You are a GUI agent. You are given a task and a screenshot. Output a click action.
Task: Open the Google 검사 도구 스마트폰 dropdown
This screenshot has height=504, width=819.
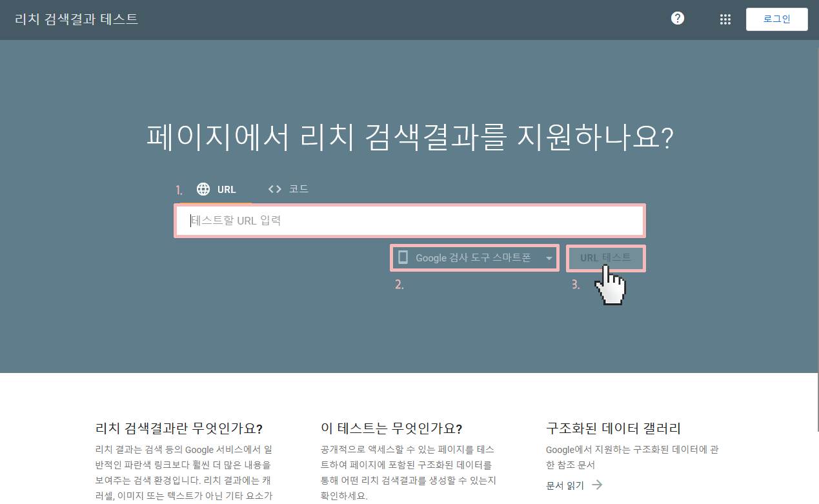coord(475,258)
